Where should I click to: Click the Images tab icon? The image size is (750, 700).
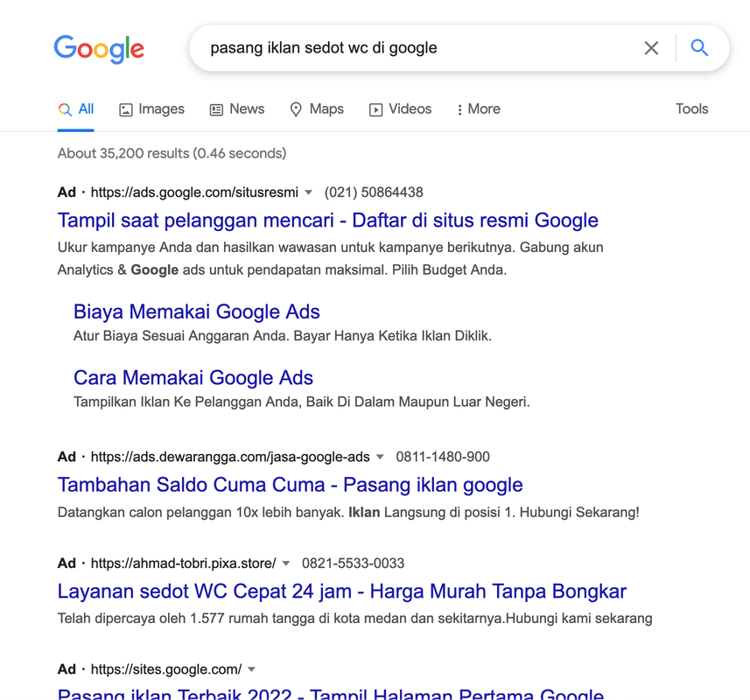click(126, 109)
